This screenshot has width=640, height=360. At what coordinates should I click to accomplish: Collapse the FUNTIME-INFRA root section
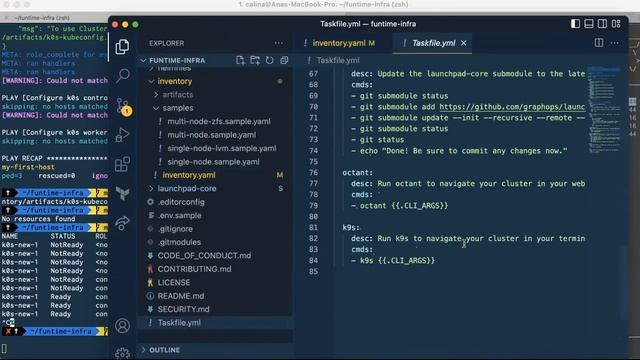tap(143, 60)
